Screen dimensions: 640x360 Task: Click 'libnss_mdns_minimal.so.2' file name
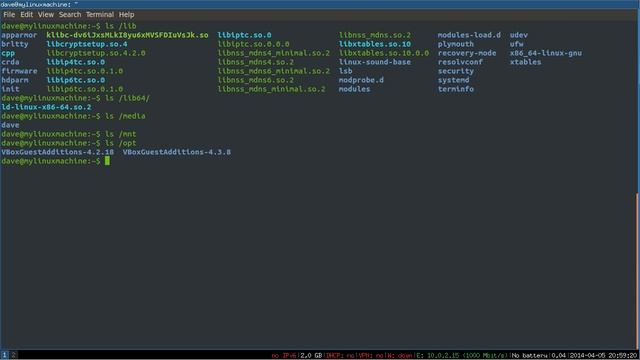[271, 89]
